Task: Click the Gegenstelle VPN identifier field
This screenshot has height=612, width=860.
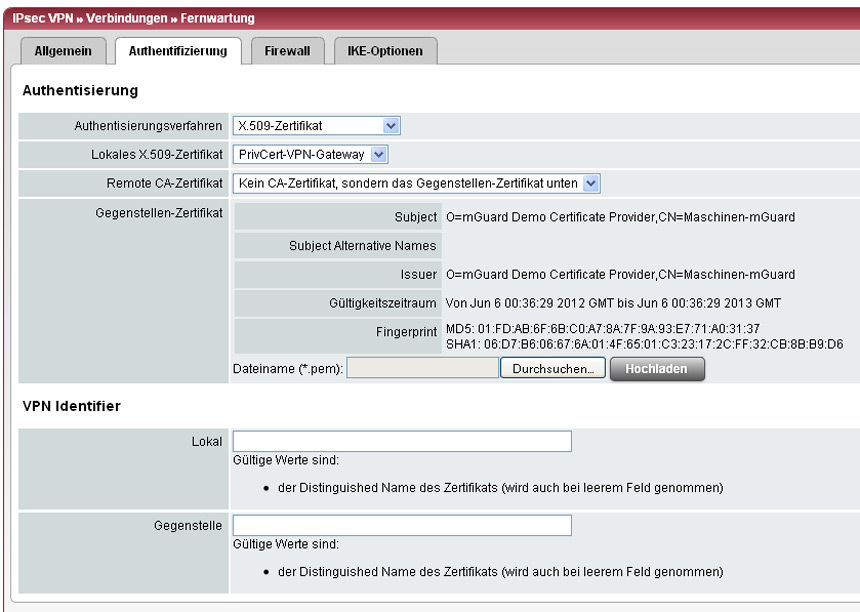Action: [402, 526]
